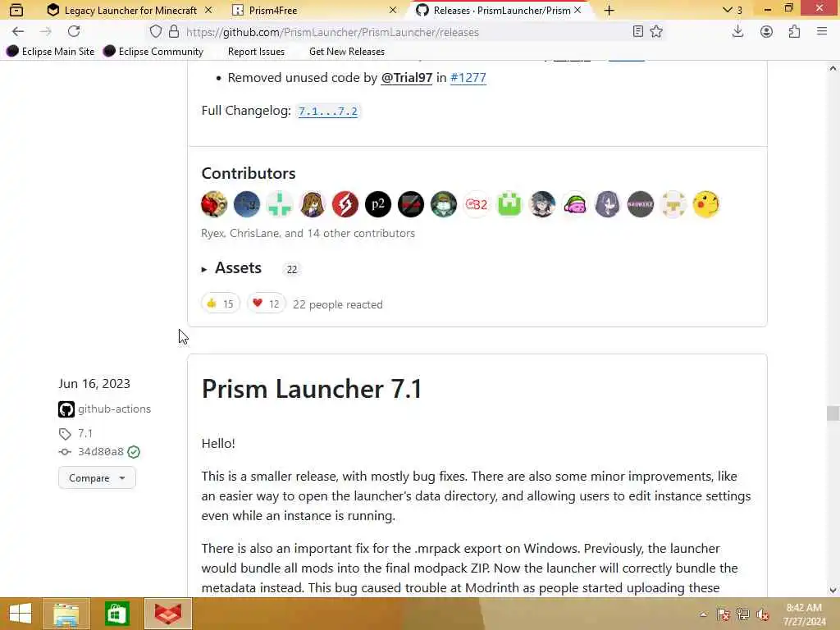
Task: Open the 7.1...7.2 full changelog link
Action: coord(328,111)
